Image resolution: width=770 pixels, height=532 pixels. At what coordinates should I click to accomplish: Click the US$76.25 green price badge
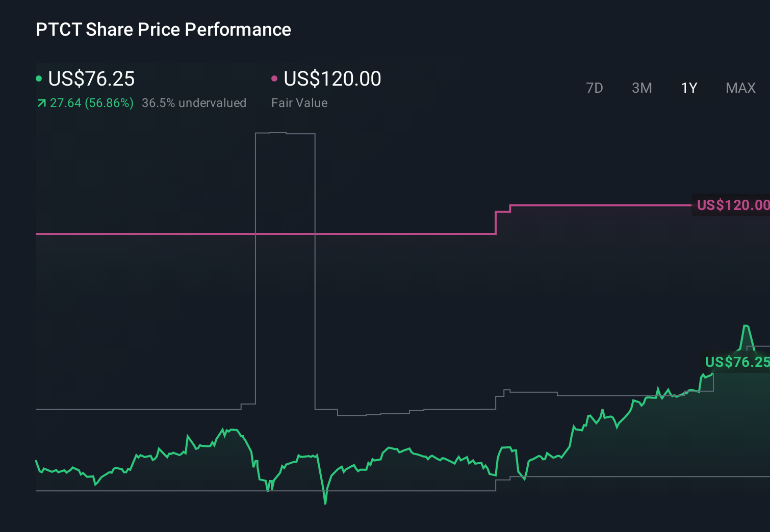pyautogui.click(x=736, y=362)
